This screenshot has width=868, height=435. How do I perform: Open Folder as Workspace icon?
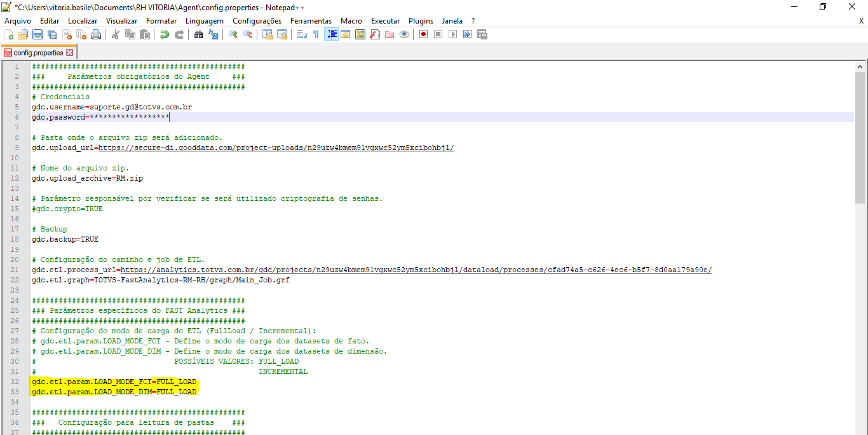click(x=390, y=34)
